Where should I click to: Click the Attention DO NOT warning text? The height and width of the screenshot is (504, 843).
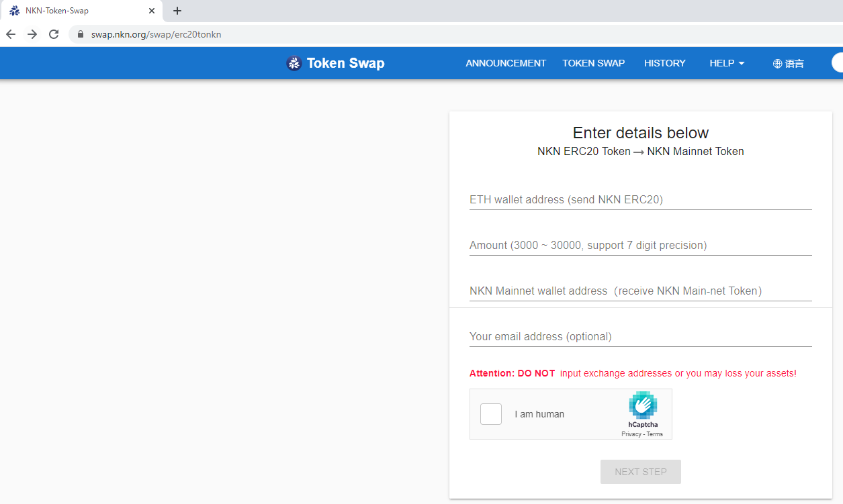(633, 373)
